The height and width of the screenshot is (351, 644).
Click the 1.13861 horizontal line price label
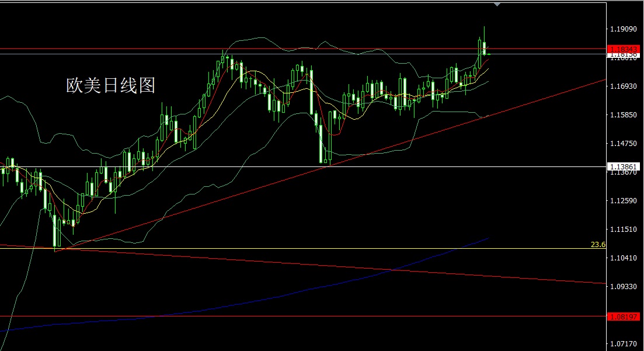[623, 166]
